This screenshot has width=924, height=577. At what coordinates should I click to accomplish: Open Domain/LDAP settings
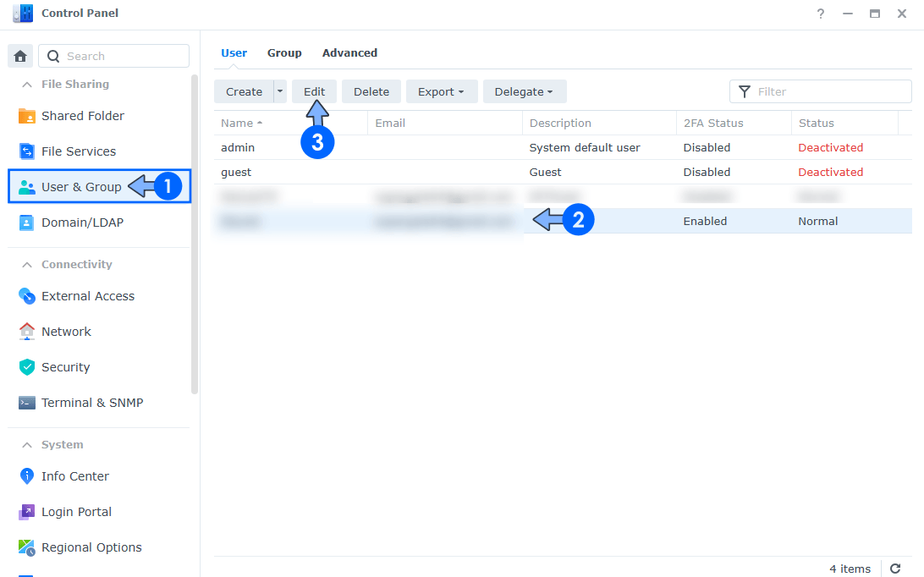click(99, 223)
